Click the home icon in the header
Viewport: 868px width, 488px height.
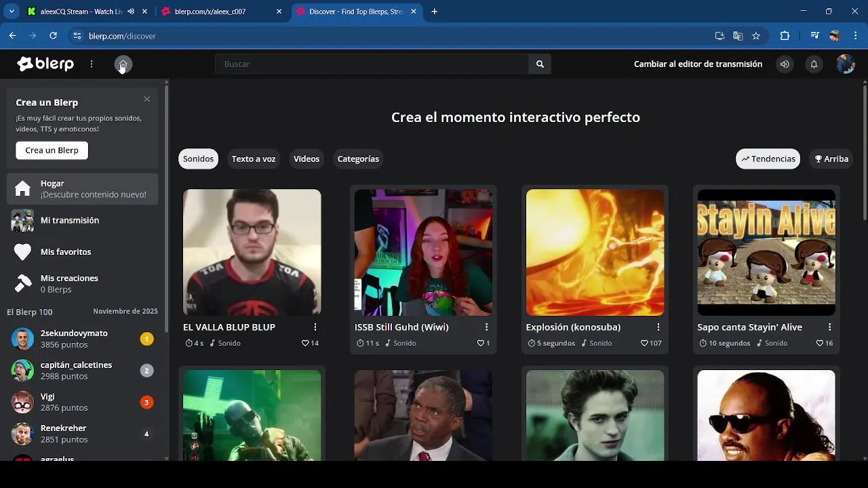tap(123, 64)
